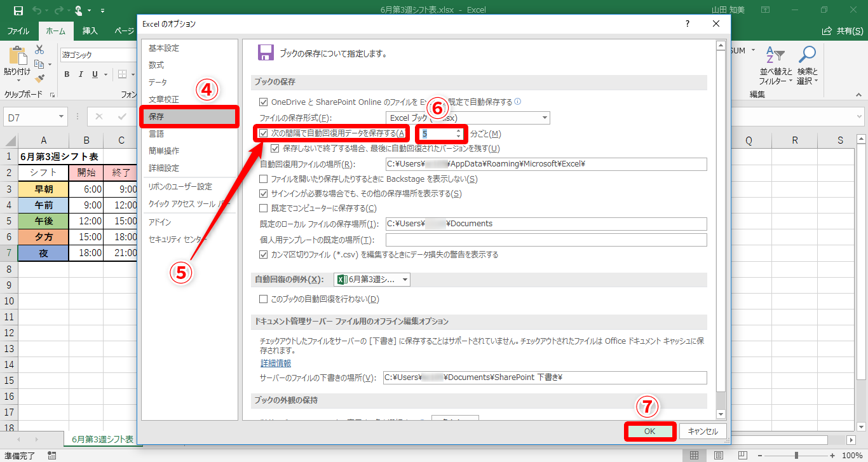Toggle サインインが必要な場合でも checkbox
The width and height of the screenshot is (868, 462).
[264, 194]
